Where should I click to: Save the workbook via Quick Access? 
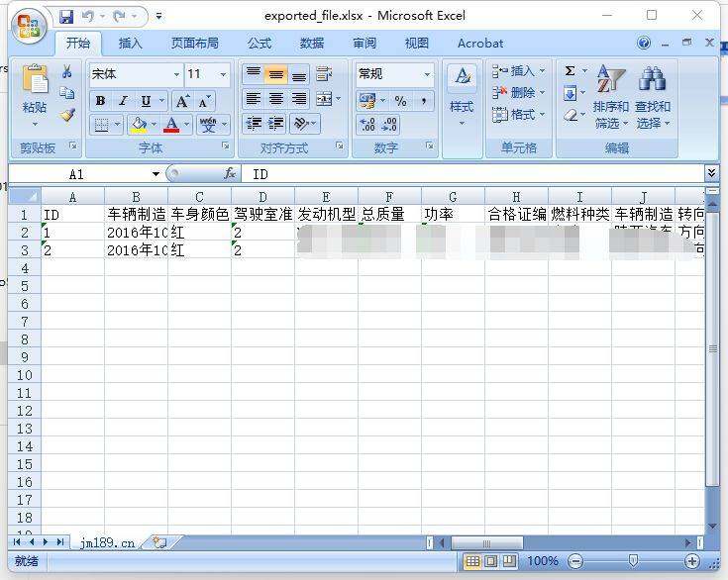(66, 17)
